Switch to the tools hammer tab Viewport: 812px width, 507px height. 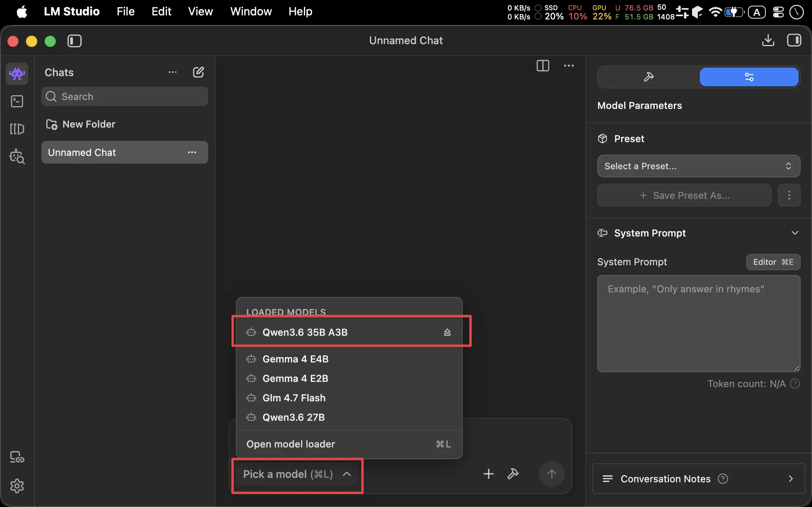point(649,77)
